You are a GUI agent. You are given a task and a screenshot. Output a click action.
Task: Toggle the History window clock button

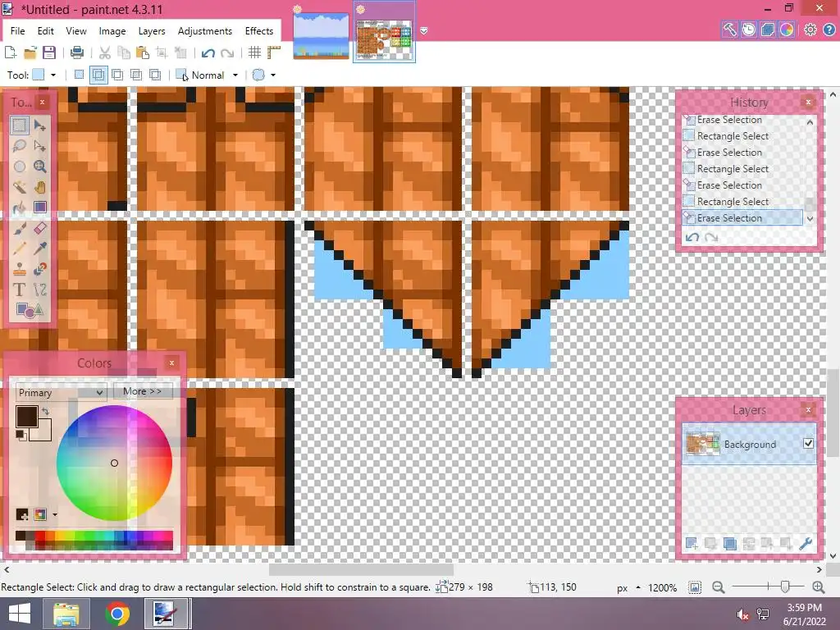748,30
